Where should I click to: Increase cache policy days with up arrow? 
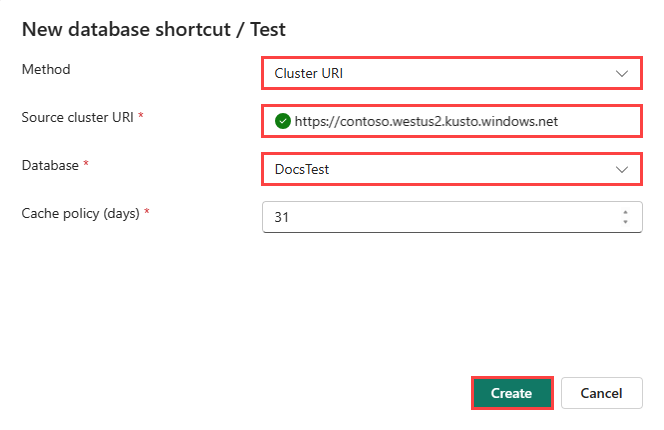pos(625,212)
